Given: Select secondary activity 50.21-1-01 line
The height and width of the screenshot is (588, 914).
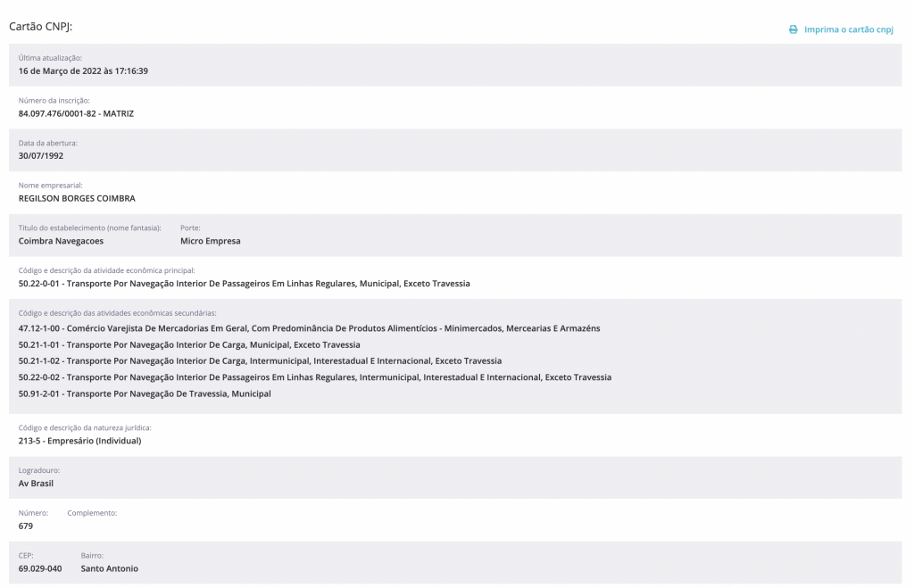Looking at the screenshot, I should click(189, 344).
